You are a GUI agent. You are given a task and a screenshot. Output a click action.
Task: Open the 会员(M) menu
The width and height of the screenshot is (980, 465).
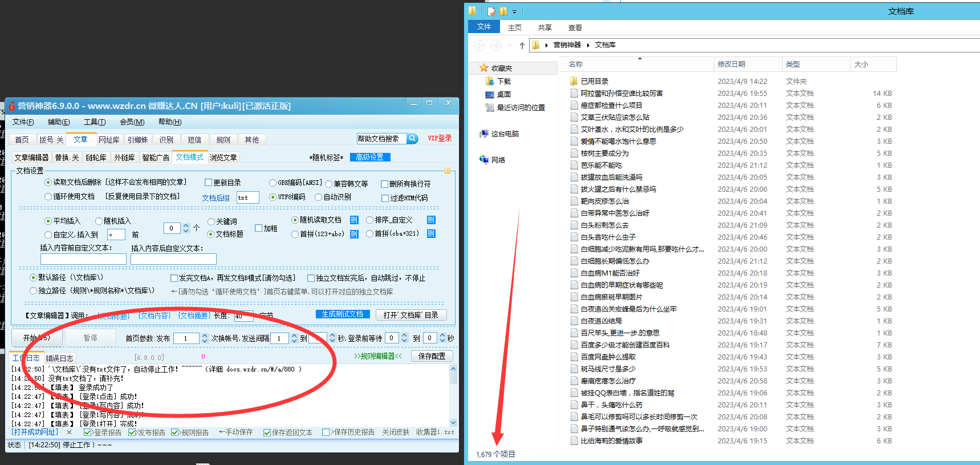tap(132, 122)
